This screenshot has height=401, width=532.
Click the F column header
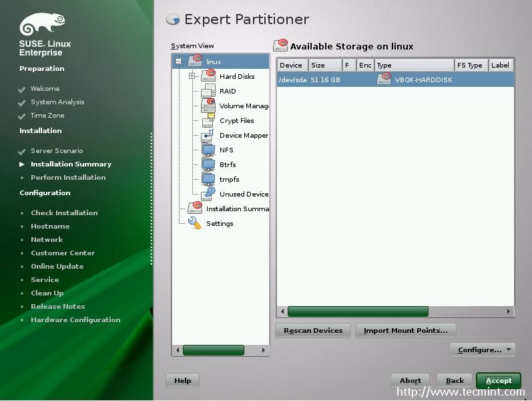coord(349,65)
